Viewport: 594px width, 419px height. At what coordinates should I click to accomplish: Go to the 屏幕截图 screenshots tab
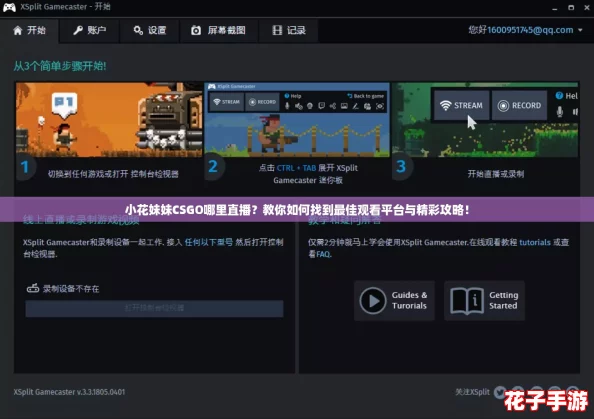[x=219, y=30]
